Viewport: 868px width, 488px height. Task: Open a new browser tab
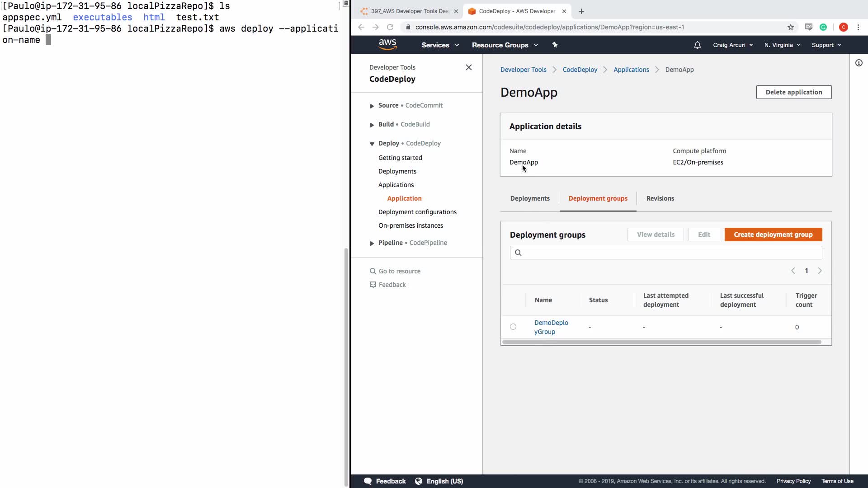pos(581,11)
